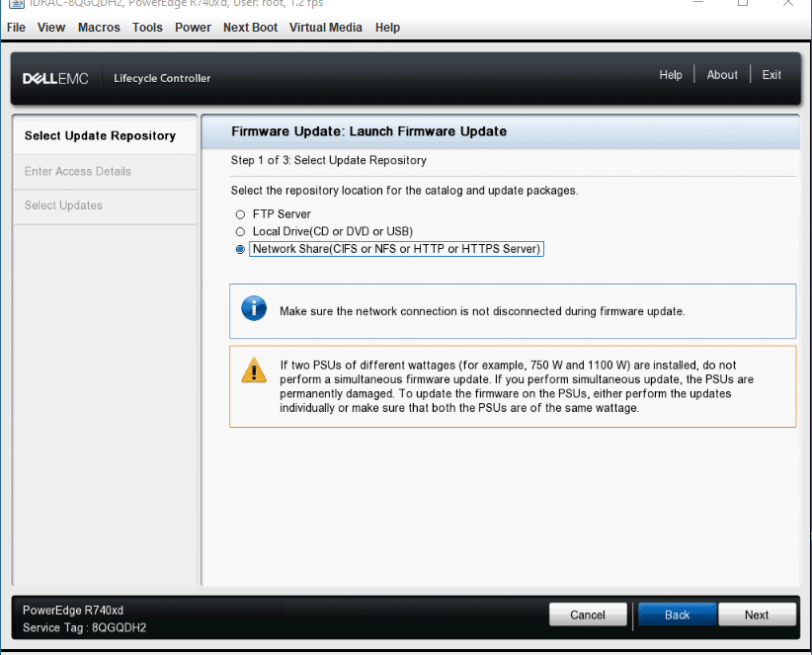Click the Dell EMC logo
The width and height of the screenshot is (812, 655).
55,79
